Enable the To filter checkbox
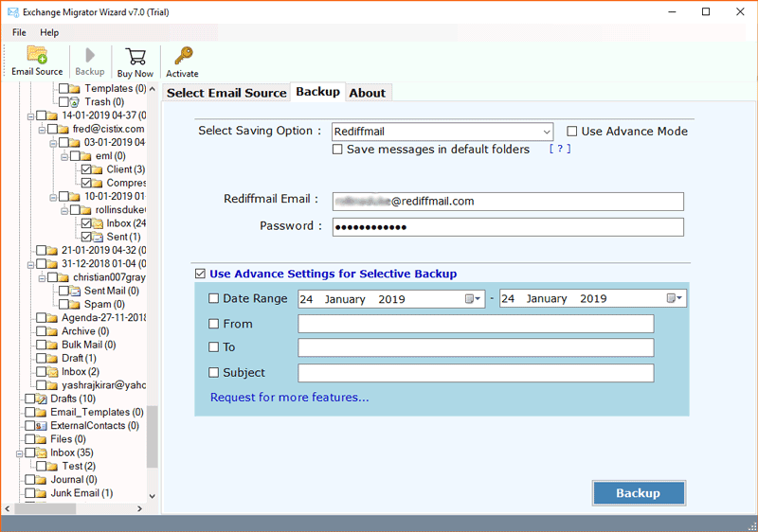 click(214, 346)
